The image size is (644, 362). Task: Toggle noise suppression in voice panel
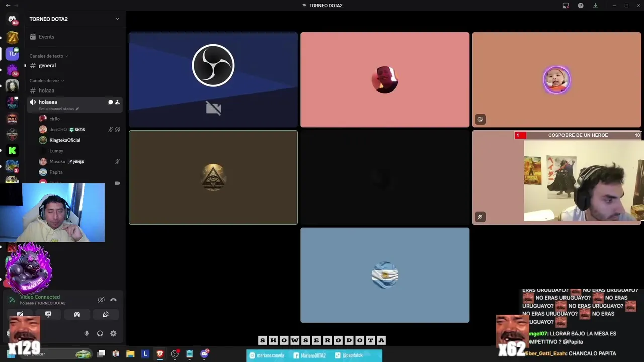(101, 300)
